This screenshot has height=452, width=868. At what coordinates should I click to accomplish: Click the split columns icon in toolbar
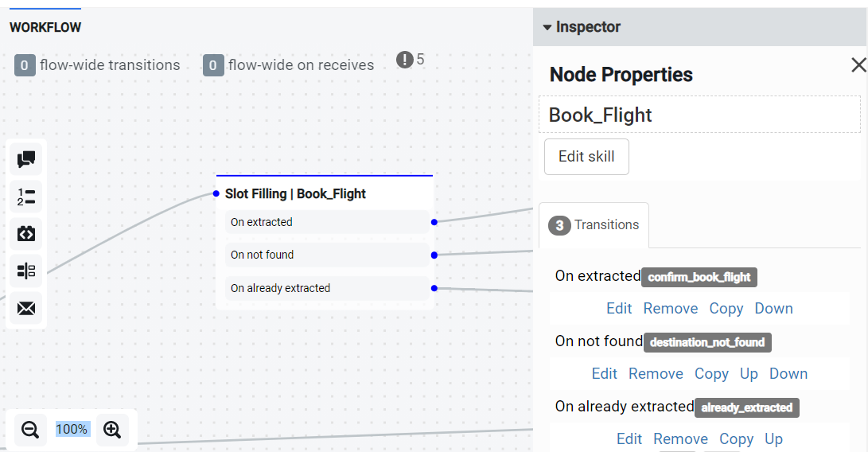pos(26,271)
